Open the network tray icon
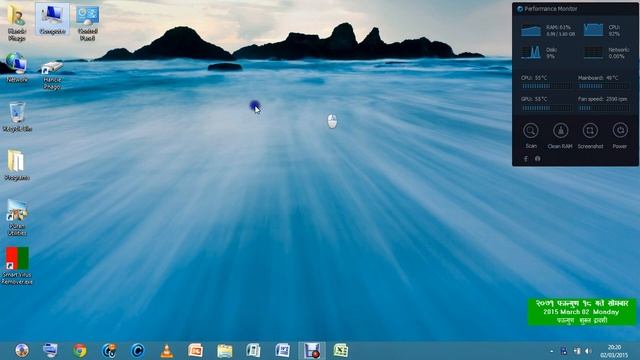The height and width of the screenshot is (360, 640). click(577, 351)
